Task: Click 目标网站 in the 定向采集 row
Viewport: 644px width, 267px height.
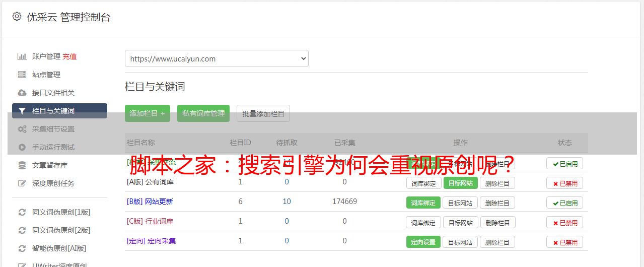Action: pyautogui.click(x=460, y=242)
